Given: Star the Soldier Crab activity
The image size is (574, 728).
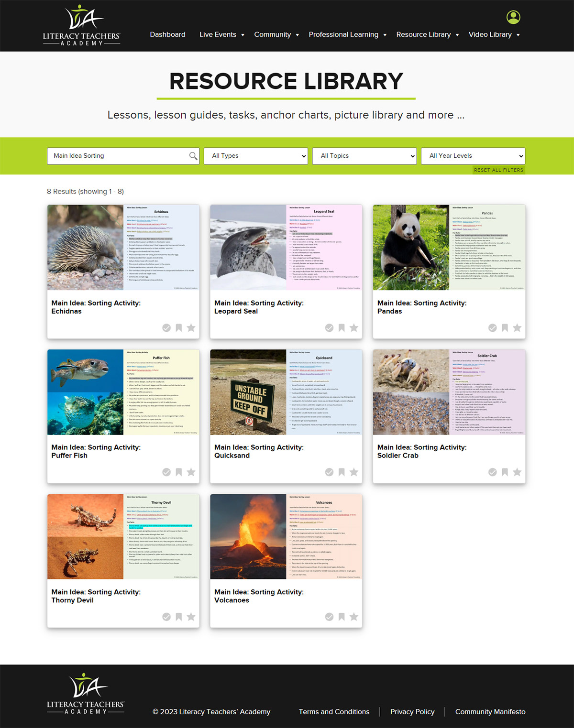Looking at the screenshot, I should click(517, 472).
